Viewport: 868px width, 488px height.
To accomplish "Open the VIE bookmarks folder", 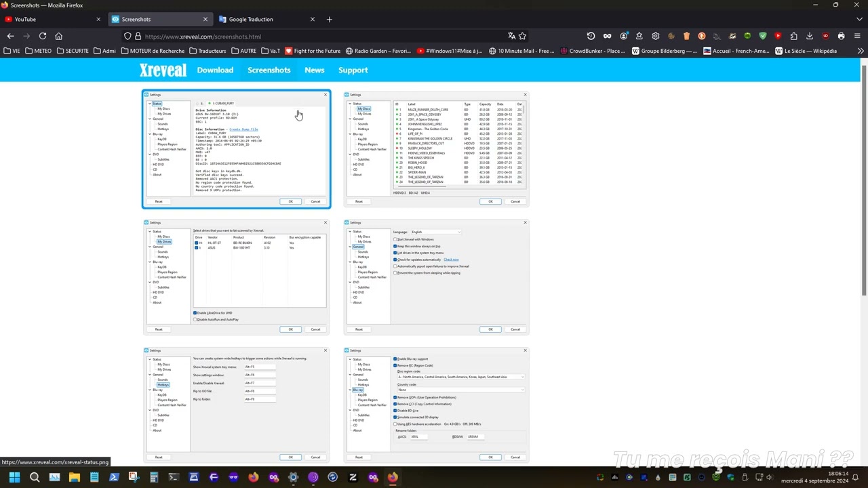I will click(x=12, y=51).
